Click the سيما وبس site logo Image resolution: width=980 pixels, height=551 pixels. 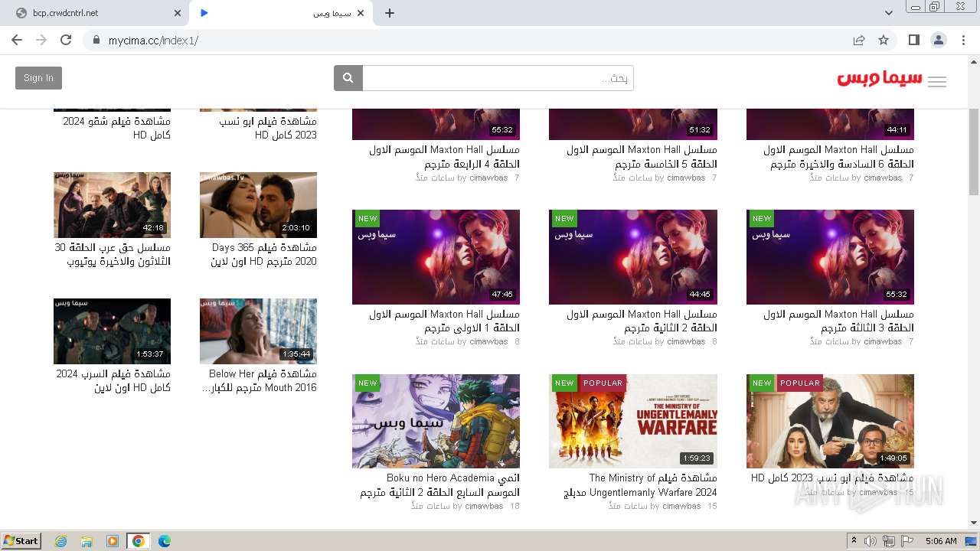click(880, 79)
